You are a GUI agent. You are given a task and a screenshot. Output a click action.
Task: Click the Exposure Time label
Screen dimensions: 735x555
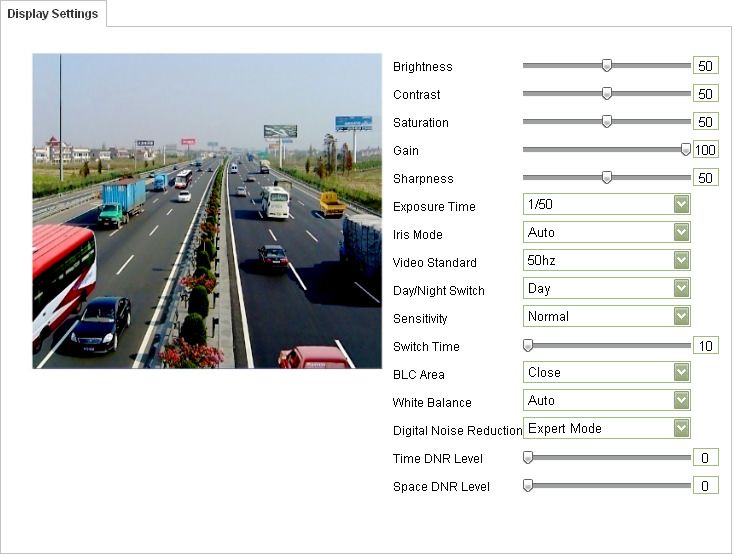434,207
